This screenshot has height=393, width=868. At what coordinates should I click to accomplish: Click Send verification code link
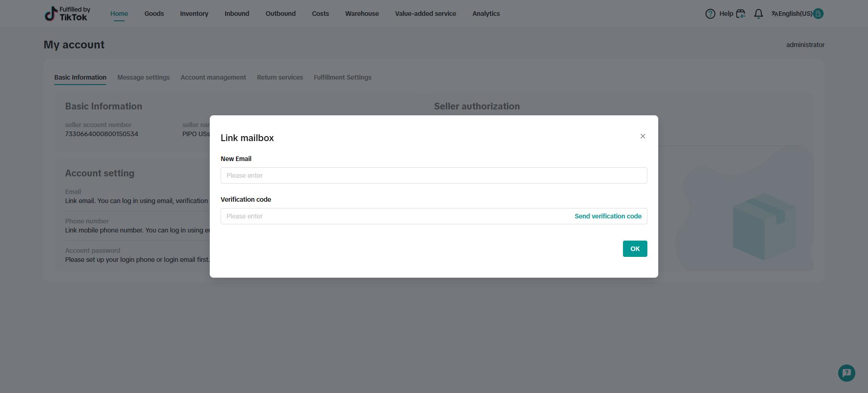pos(608,216)
